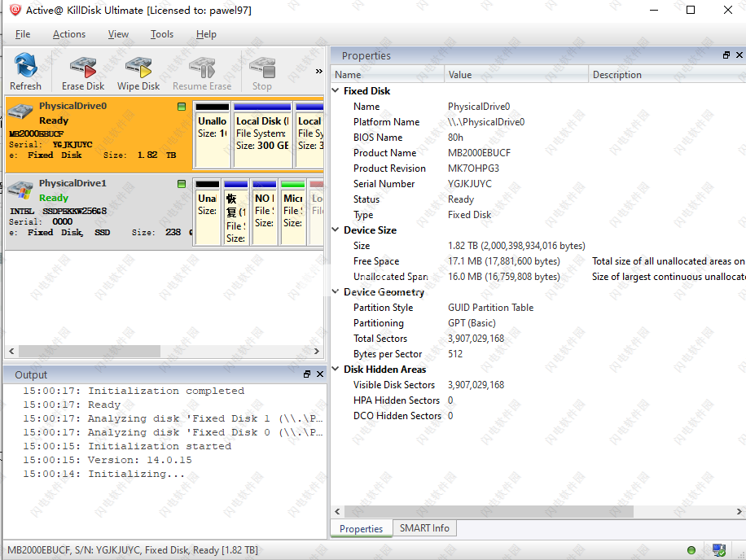Viewport: 746px width, 560px height.
Task: Start Erase Disk from the toolbar
Action: click(83, 72)
